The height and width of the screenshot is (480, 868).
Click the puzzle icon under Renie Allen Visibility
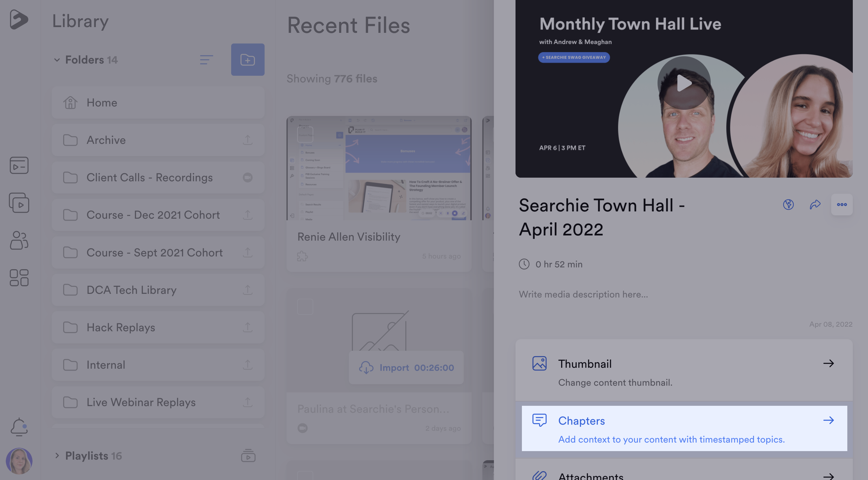(302, 256)
